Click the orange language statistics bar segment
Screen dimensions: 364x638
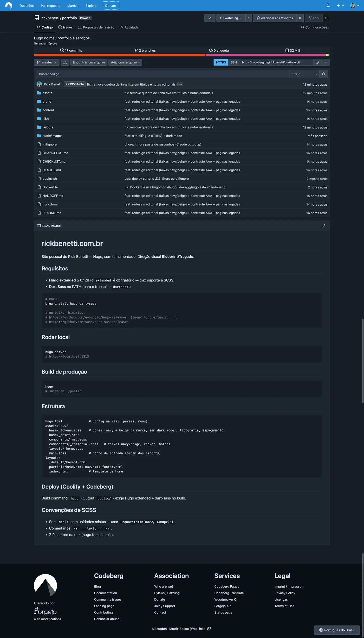pos(120,55)
